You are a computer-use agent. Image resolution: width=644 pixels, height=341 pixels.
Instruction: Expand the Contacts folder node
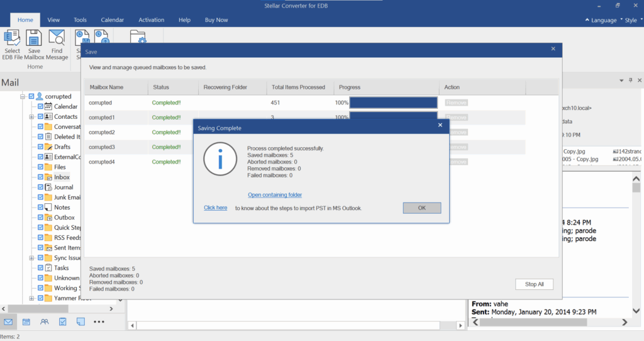coord(31,116)
